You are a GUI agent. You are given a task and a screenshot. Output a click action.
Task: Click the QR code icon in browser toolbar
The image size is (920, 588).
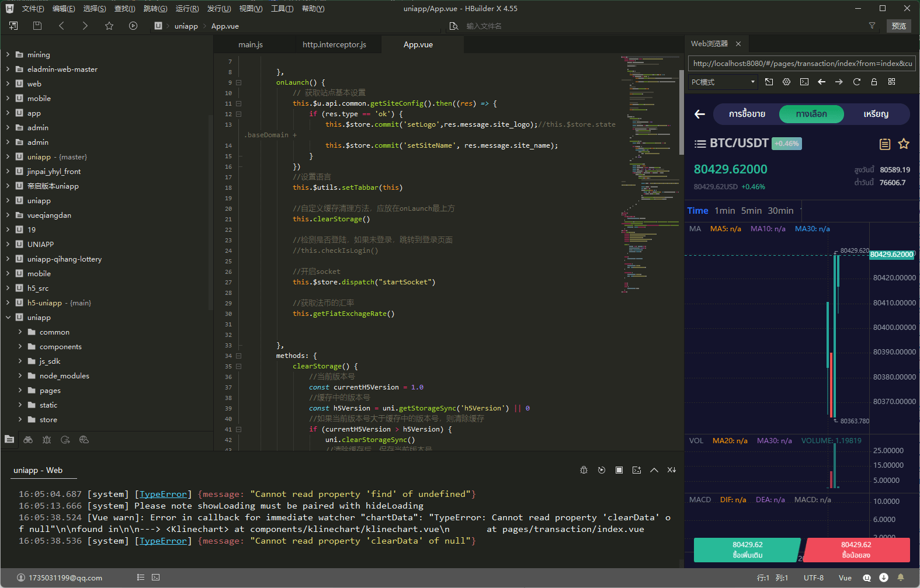[891, 82]
